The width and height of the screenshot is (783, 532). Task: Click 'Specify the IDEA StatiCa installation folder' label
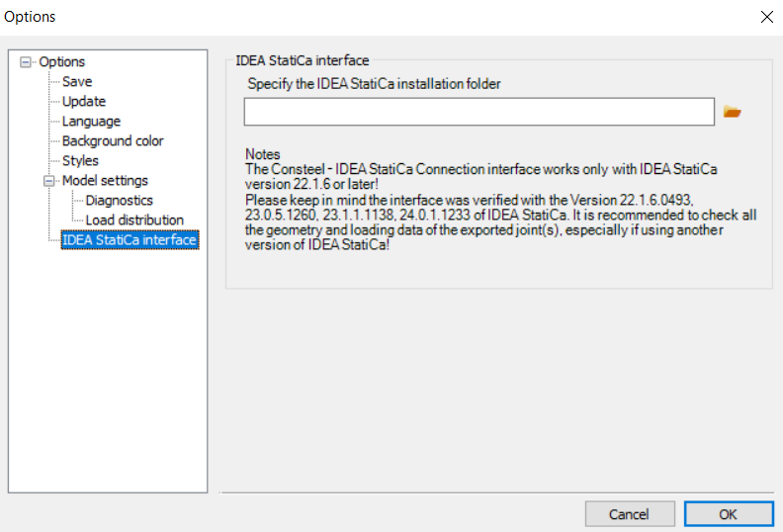point(374,84)
